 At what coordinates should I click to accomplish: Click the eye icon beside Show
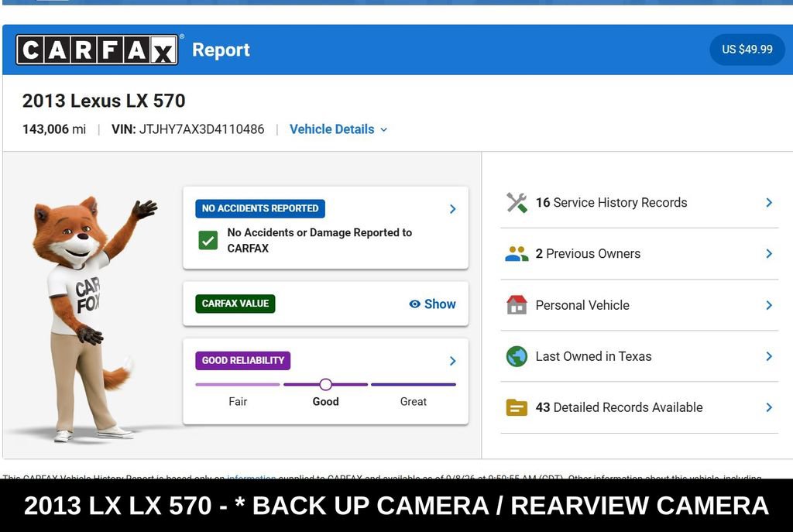click(415, 304)
